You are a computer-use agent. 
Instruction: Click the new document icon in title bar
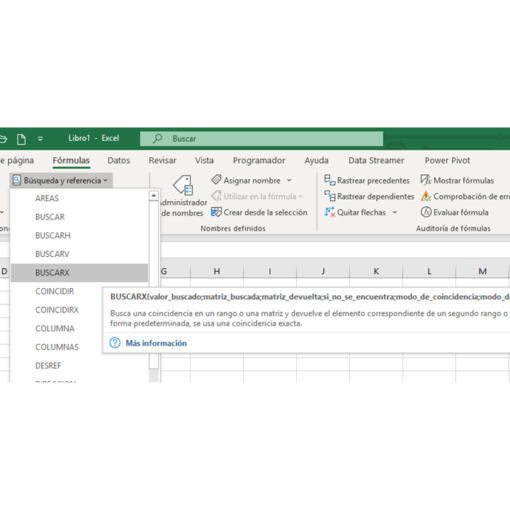[x=21, y=139]
